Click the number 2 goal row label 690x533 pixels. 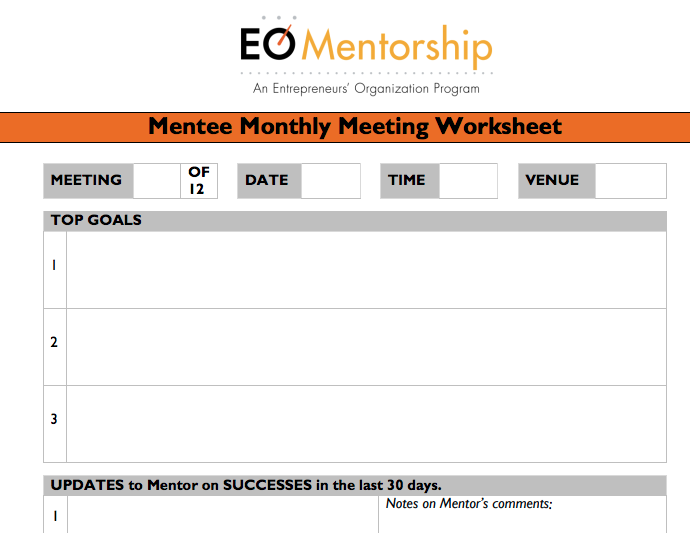point(55,342)
